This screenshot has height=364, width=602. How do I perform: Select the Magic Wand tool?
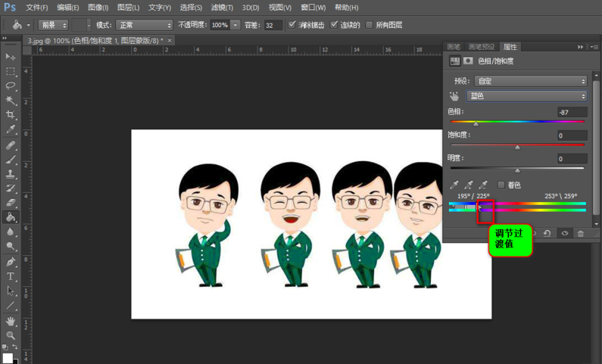11,100
